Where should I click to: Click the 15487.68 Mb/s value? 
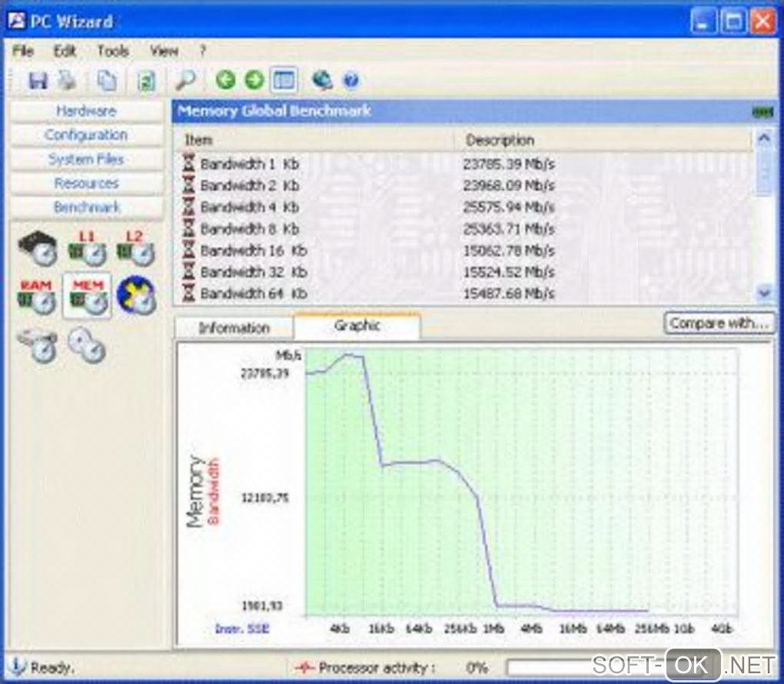(509, 294)
